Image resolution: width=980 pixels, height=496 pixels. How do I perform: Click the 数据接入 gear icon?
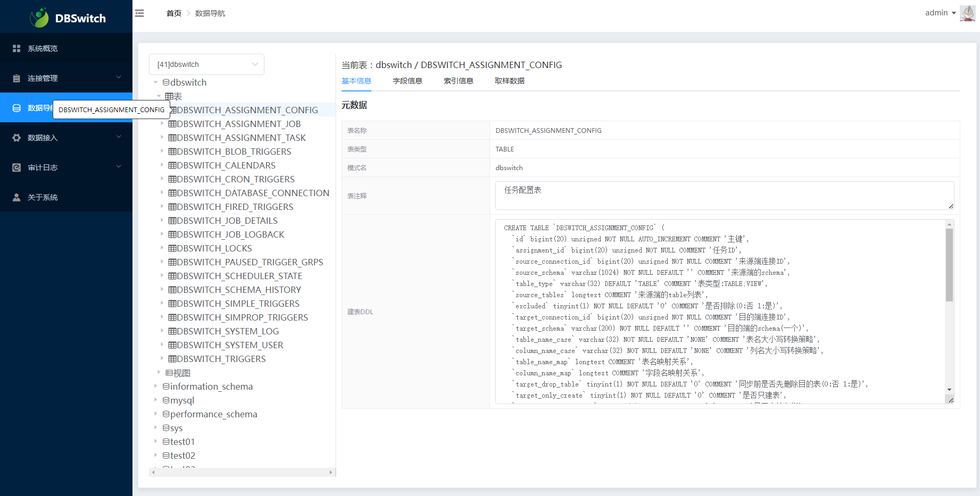click(x=16, y=138)
